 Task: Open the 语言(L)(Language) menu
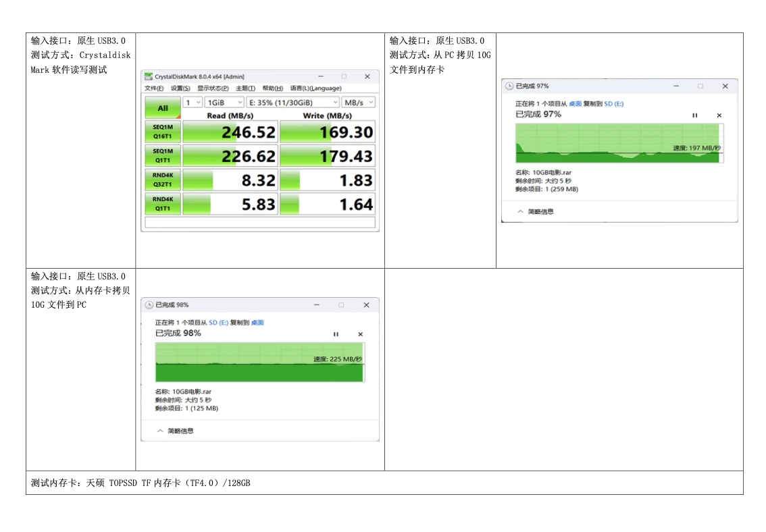pos(315,88)
